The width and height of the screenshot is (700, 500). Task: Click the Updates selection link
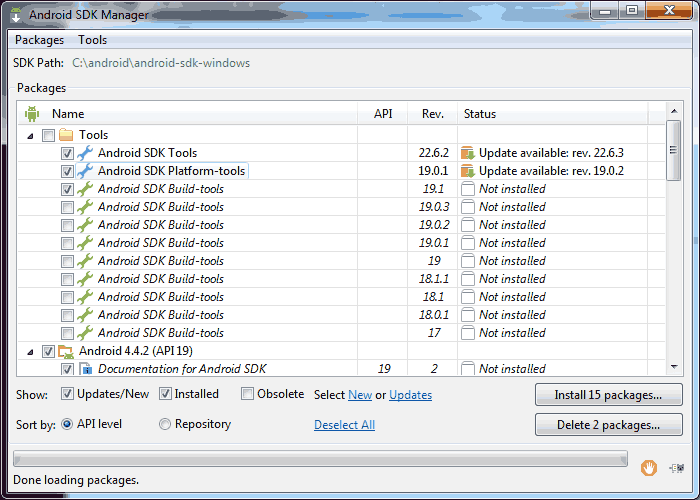(x=410, y=395)
